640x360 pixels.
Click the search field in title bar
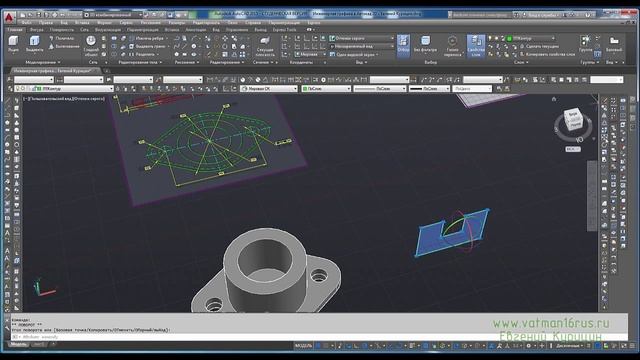480,15
